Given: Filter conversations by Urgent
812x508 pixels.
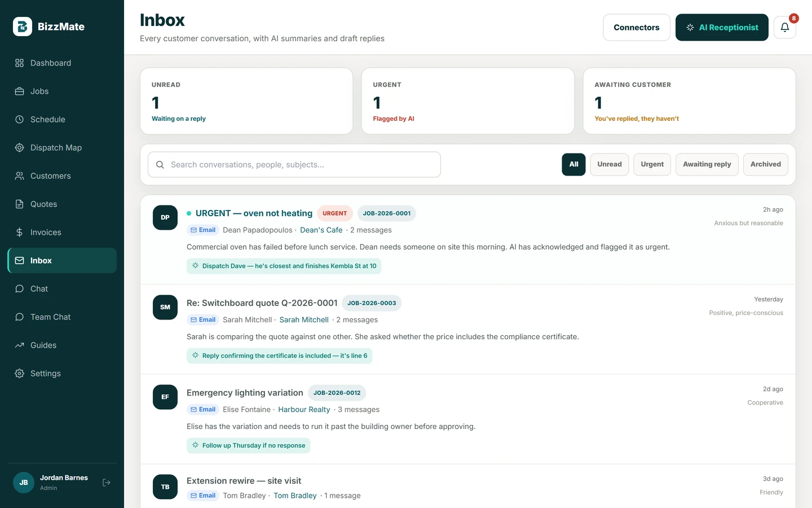Looking at the screenshot, I should [x=652, y=164].
